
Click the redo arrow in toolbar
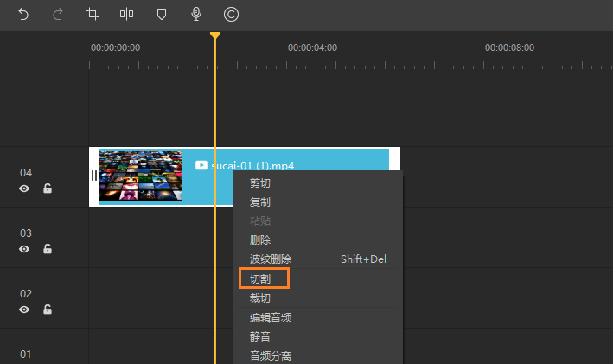tap(57, 15)
